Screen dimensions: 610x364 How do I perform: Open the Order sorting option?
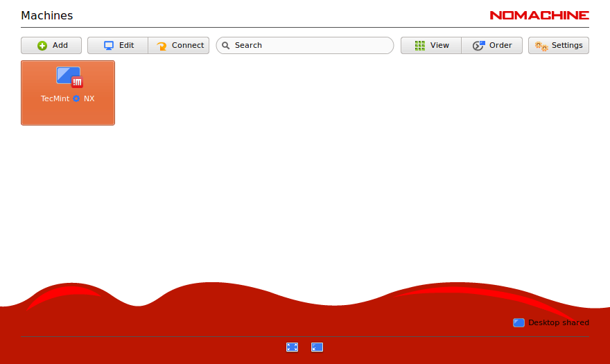491,46
